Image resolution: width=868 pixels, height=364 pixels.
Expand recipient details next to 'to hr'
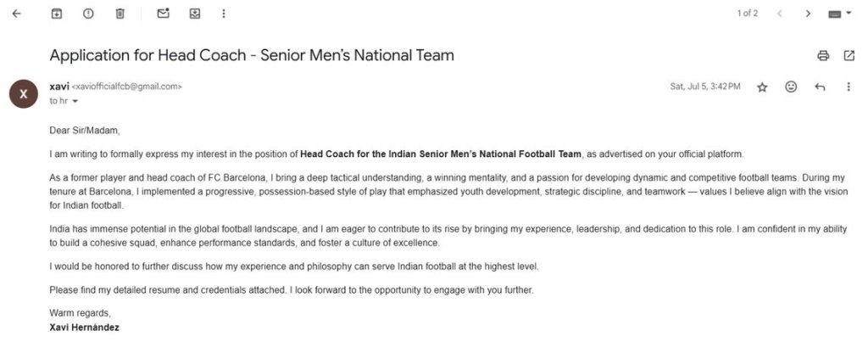point(75,101)
